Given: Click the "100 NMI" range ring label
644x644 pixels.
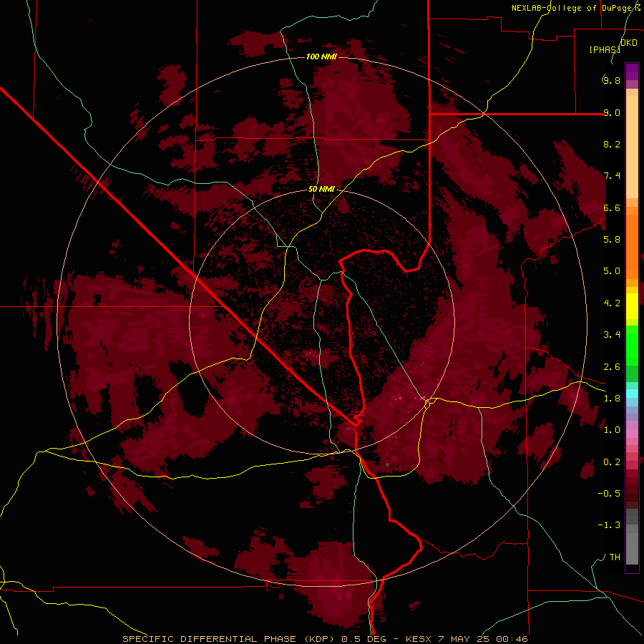Looking at the screenshot, I should pos(321,57).
